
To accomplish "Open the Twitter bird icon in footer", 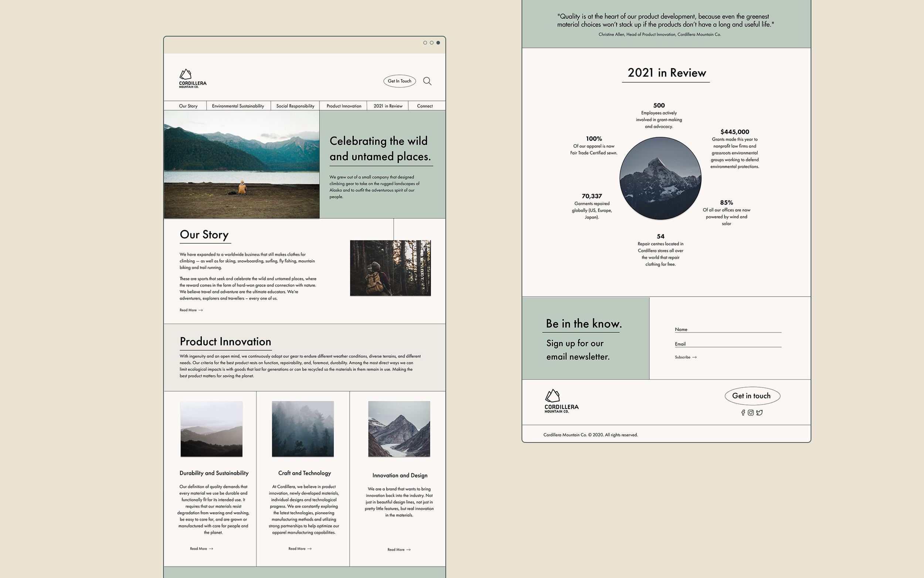I will pyautogui.click(x=760, y=412).
